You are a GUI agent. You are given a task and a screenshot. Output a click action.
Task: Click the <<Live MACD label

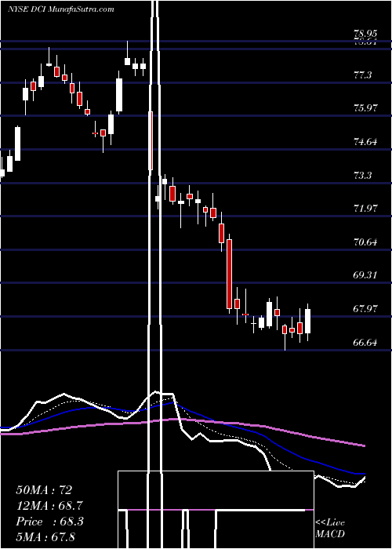(x=330, y=528)
